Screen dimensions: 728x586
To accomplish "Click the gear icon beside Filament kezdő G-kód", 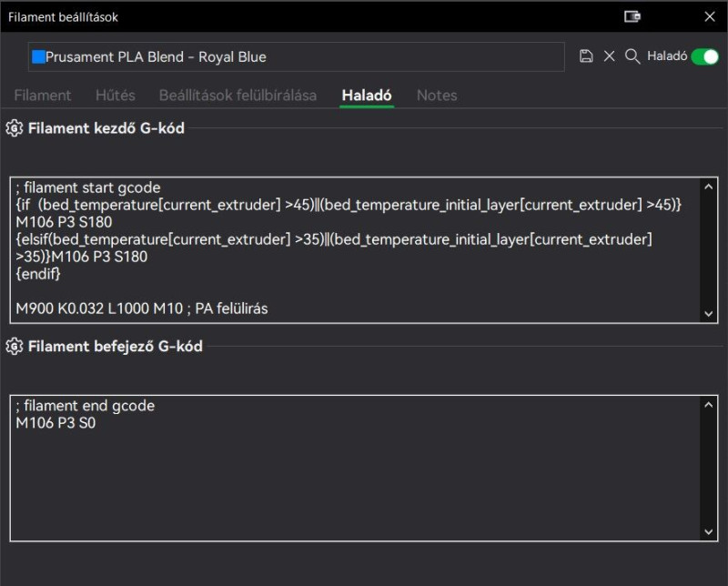I will [x=14, y=128].
